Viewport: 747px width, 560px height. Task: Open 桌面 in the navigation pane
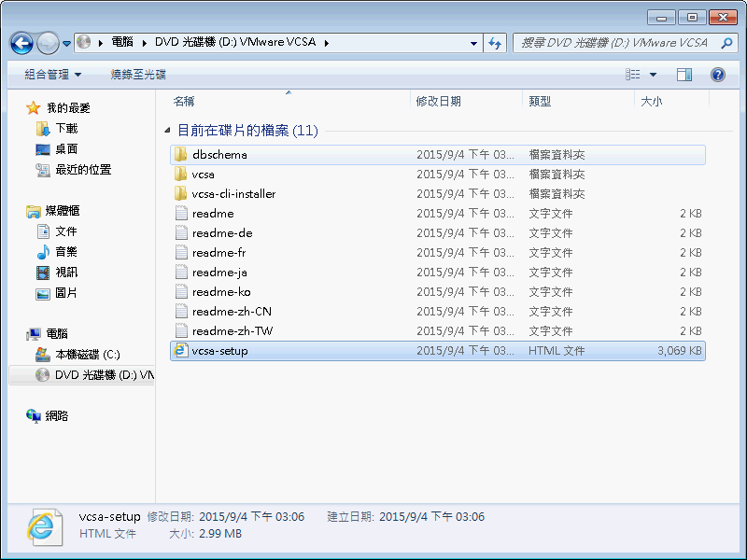coord(66,149)
